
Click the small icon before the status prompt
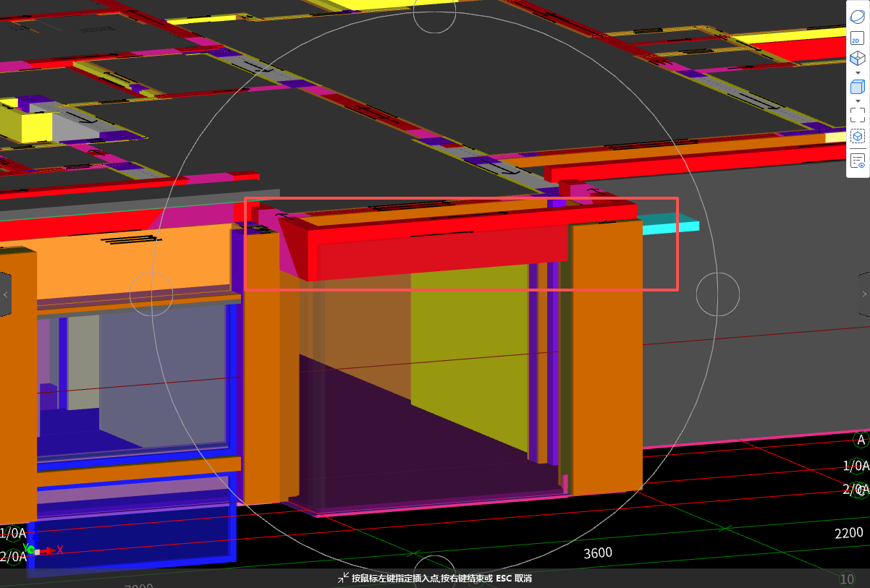[343, 578]
